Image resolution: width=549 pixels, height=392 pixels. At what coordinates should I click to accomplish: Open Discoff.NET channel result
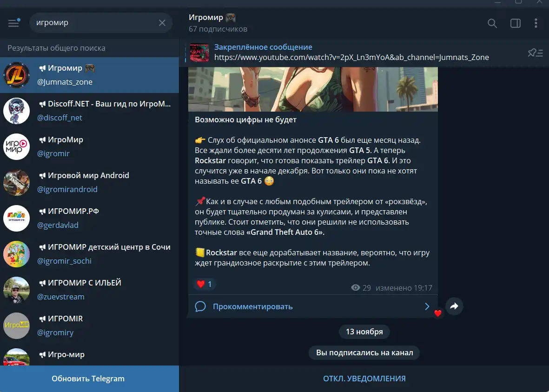point(89,111)
